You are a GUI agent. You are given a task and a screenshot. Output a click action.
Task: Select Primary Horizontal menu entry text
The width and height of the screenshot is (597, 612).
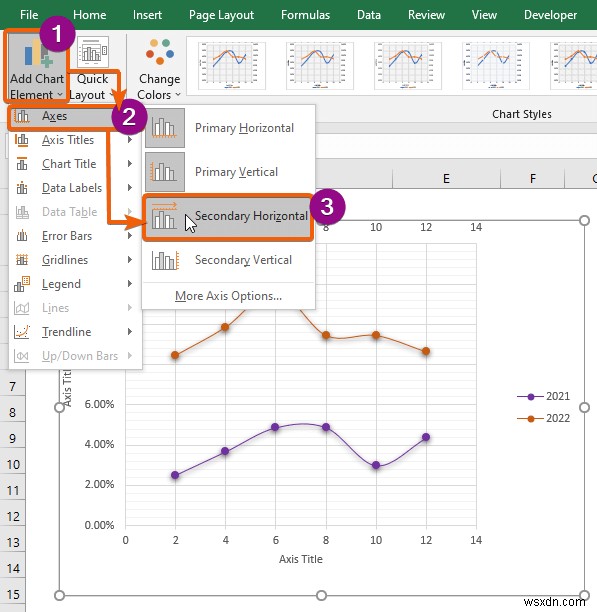[x=244, y=128]
